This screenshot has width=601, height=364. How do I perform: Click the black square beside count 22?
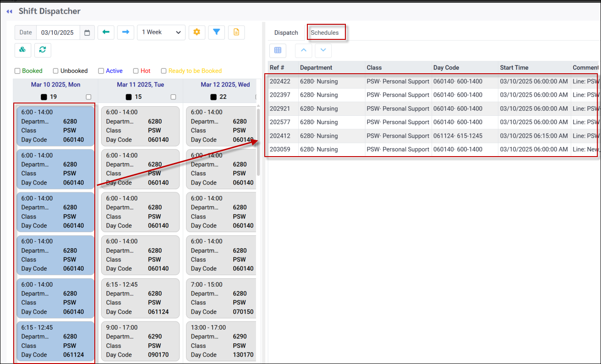click(x=213, y=97)
